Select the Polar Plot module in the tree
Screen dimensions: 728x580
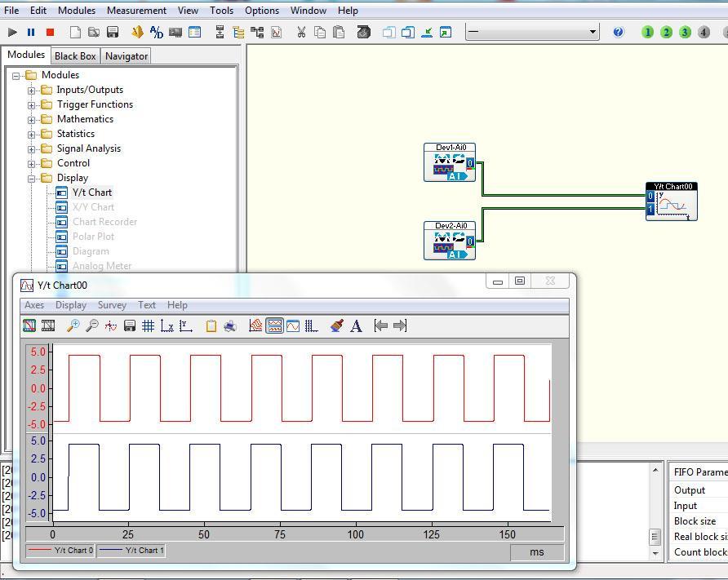tap(93, 237)
